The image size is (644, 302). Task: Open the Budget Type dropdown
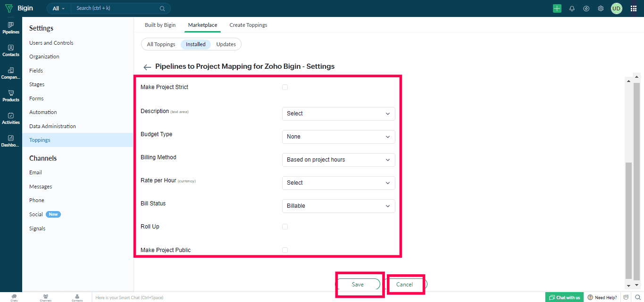click(x=338, y=137)
